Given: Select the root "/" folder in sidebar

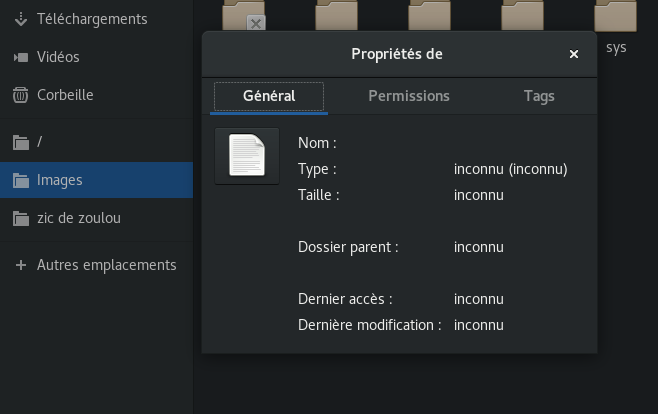Looking at the screenshot, I should click(x=39, y=142).
